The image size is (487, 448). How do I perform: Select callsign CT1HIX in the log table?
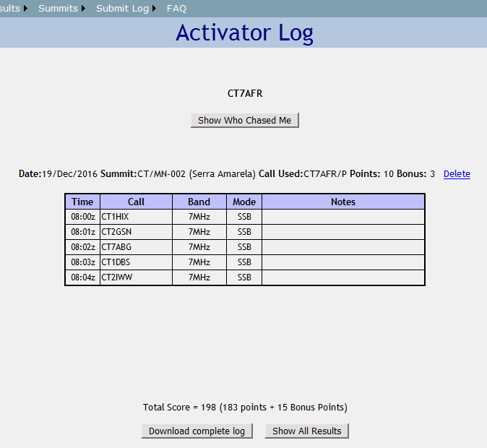pos(115,217)
